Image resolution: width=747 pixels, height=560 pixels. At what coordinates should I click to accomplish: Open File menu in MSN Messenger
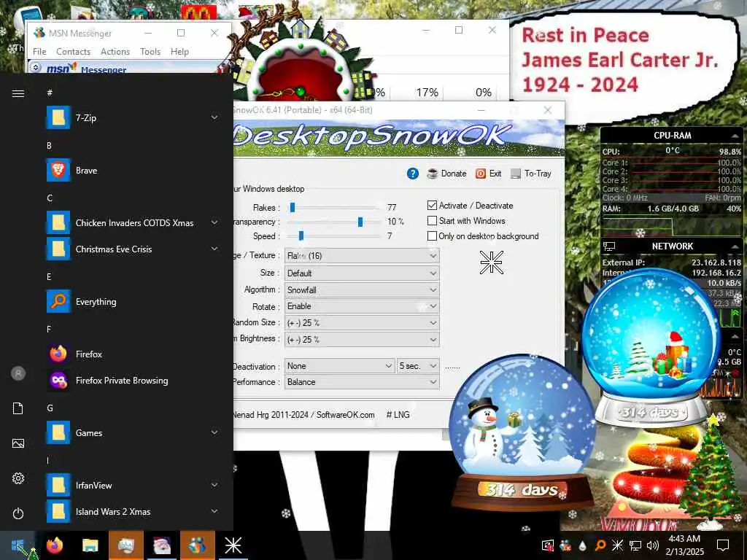point(39,52)
